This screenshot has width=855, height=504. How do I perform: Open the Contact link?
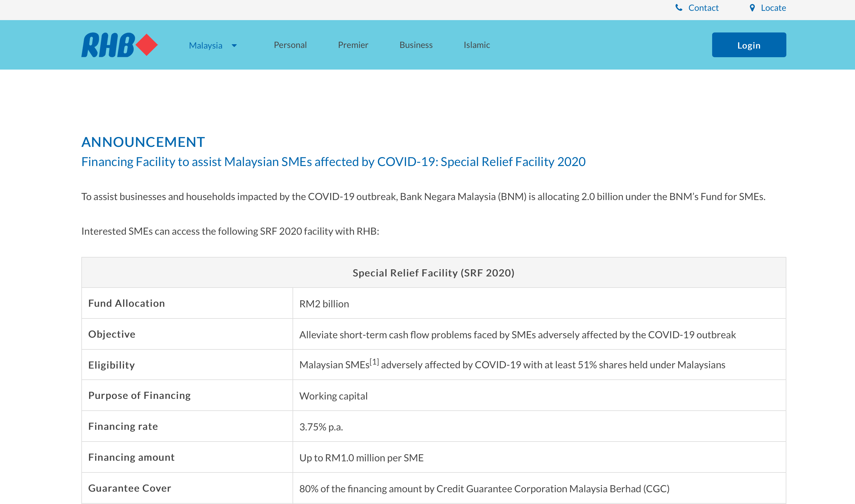coord(703,8)
